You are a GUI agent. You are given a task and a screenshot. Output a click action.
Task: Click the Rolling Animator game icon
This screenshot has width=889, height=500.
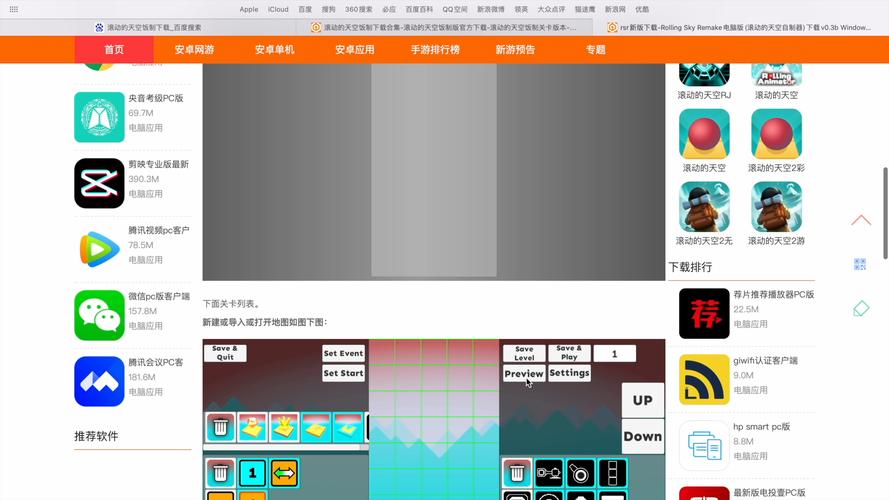tap(776, 75)
